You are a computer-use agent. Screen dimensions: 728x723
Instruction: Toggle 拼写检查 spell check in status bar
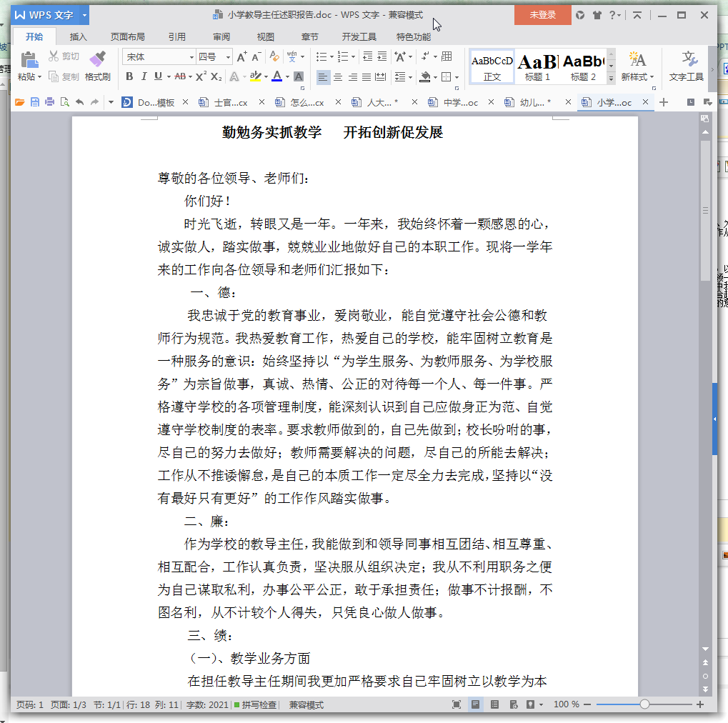[255, 704]
